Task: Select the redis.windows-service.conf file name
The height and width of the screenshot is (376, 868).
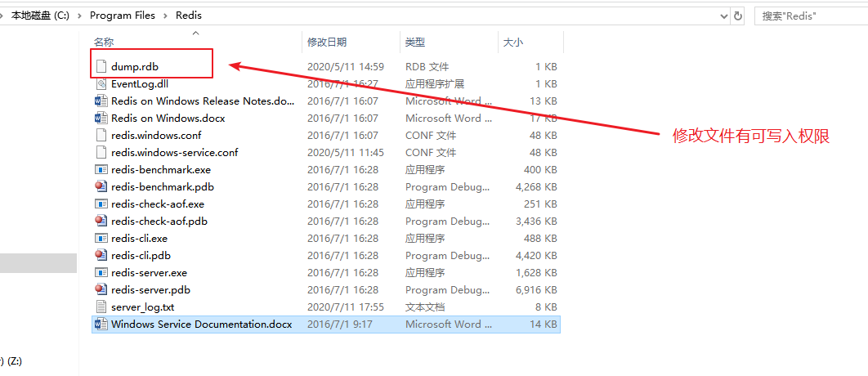Action: coord(174,153)
